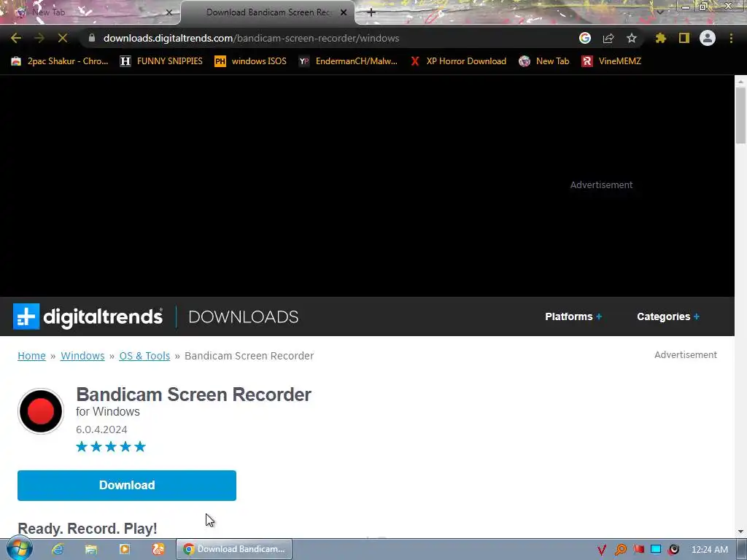The height and width of the screenshot is (560, 747).
Task: Launch Internet Explorer from taskbar
Action: pos(58,549)
